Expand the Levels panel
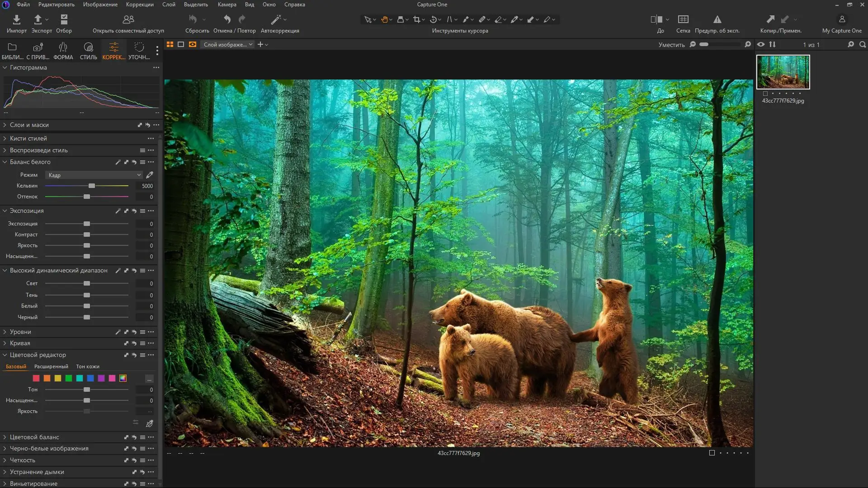Screen dimensions: 868x488 tap(5, 332)
